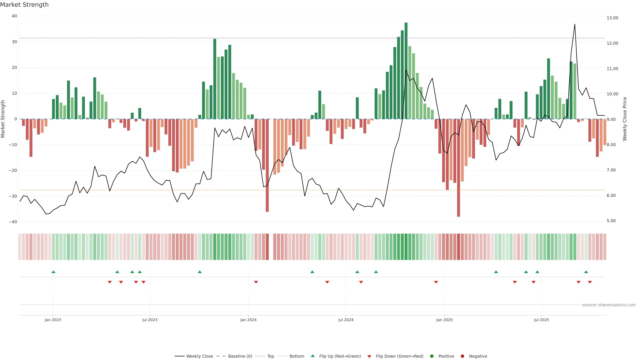Click the Jan 2024 x-axis label
Screen dimensions: 644x362
(x=248, y=320)
